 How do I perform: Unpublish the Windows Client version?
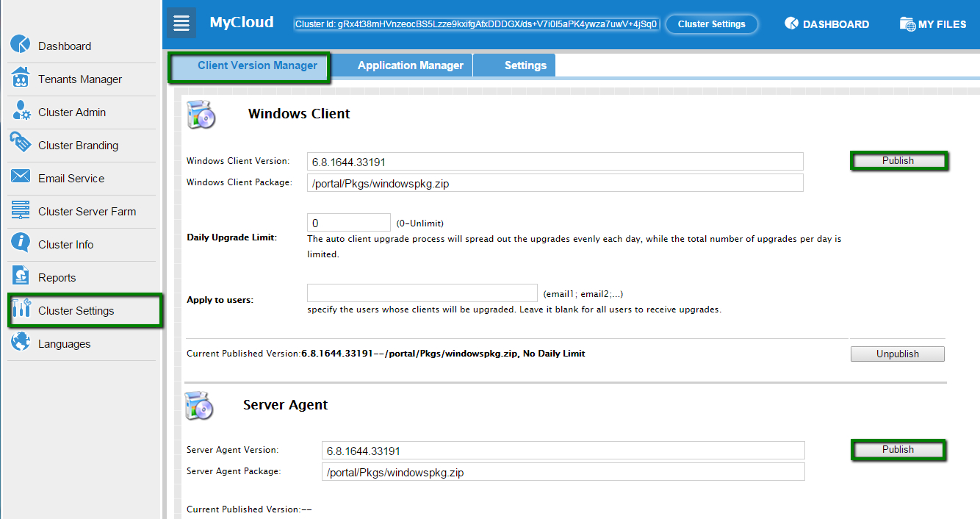point(898,354)
